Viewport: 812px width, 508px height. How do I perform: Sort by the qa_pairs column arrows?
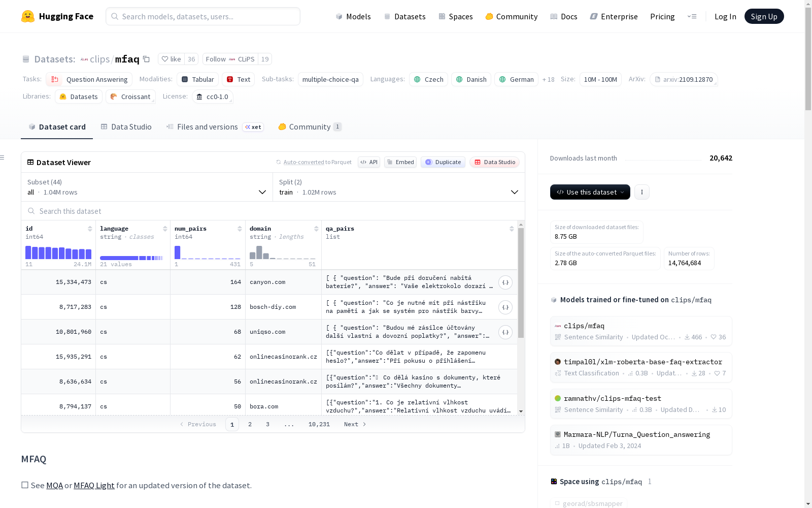(x=512, y=229)
